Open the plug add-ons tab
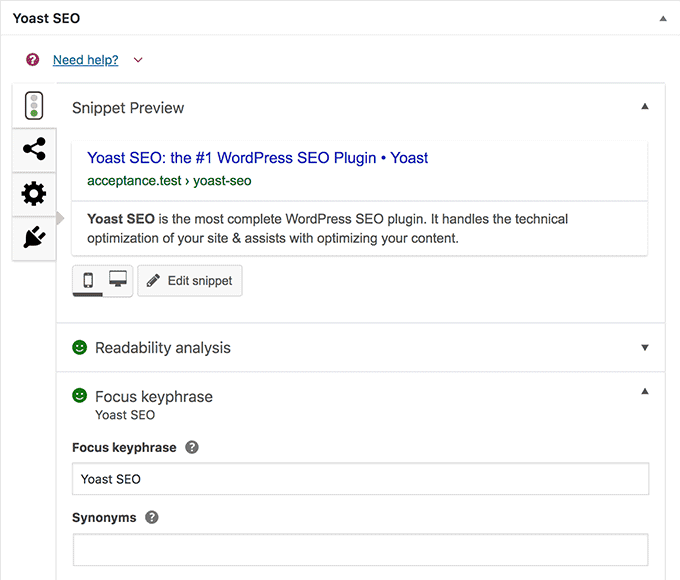Image resolution: width=680 pixels, height=580 pixels. [x=34, y=238]
